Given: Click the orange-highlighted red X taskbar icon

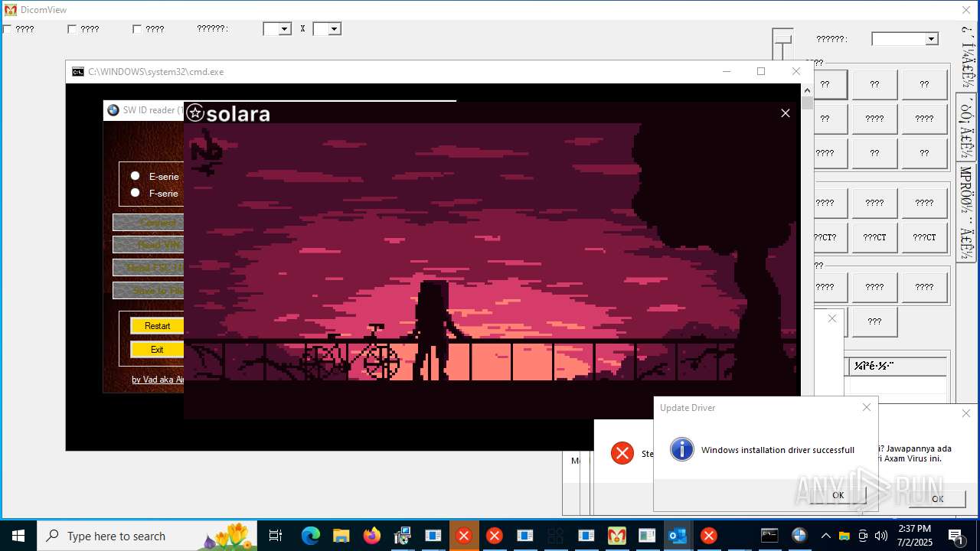Looking at the screenshot, I should [464, 536].
